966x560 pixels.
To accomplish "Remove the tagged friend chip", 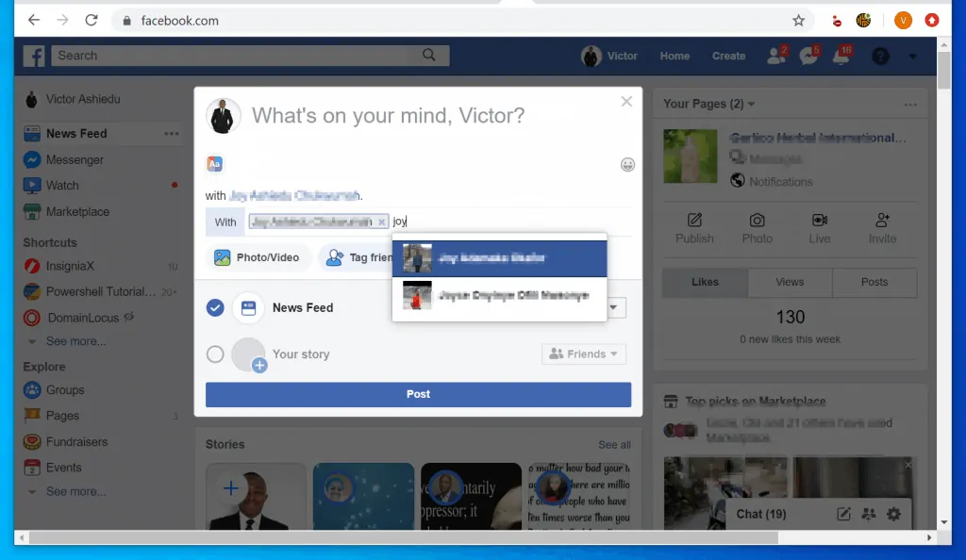I will pos(381,222).
